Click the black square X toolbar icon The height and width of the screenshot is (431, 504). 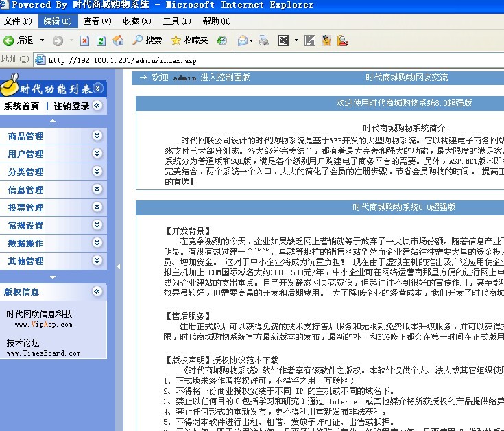(283, 40)
